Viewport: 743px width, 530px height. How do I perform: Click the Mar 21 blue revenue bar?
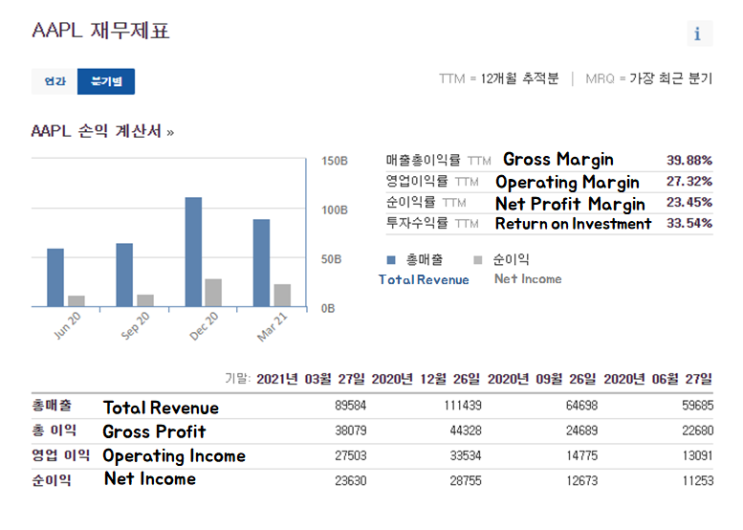(262, 263)
